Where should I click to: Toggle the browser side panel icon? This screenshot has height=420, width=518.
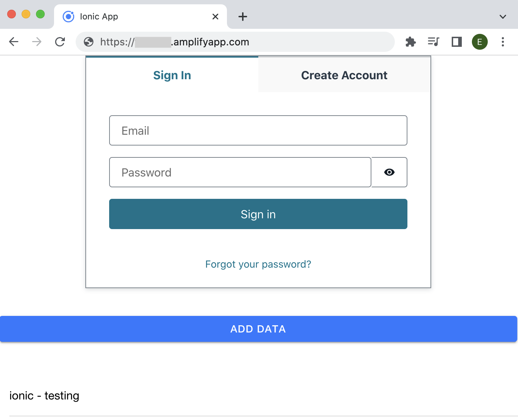coord(457,42)
